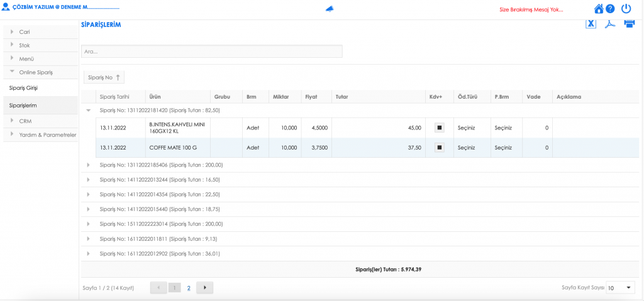Collapse order group 13112022181420
The image size is (644, 301).
89,110
